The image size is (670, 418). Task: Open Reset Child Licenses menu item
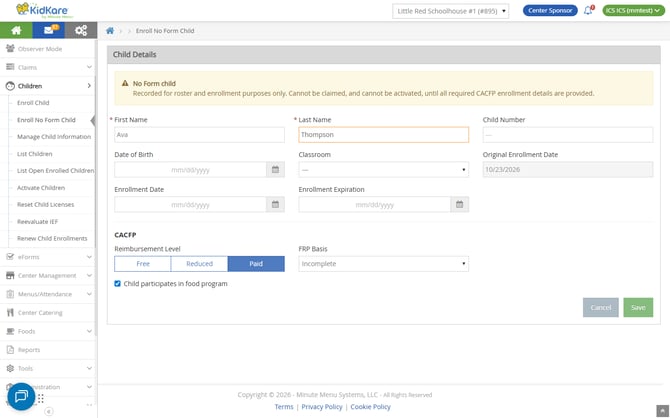pos(46,204)
